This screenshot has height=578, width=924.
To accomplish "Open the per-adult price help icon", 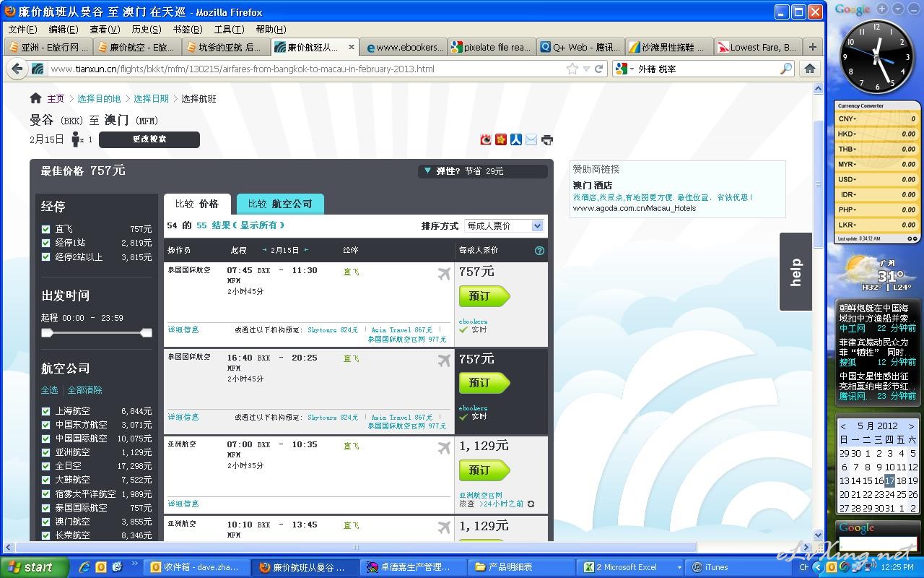I will [x=539, y=251].
